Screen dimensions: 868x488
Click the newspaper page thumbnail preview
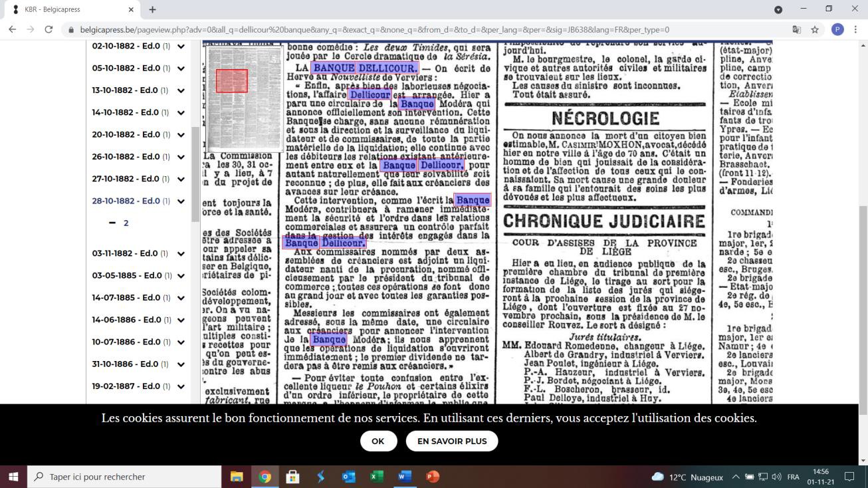pyautogui.click(x=244, y=99)
